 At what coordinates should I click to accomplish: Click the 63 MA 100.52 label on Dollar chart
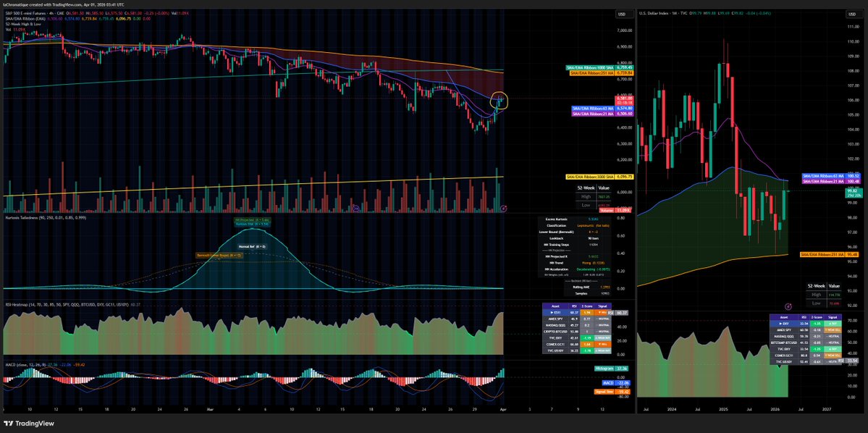(x=833, y=175)
